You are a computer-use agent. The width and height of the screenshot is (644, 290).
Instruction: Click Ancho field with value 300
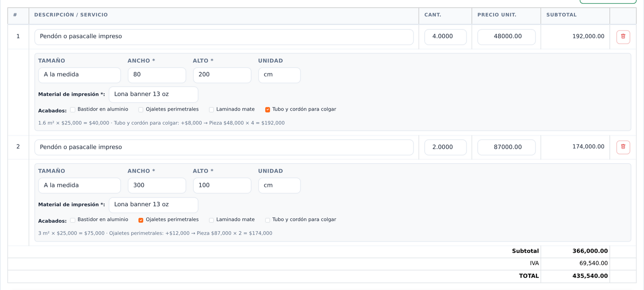coord(157,185)
